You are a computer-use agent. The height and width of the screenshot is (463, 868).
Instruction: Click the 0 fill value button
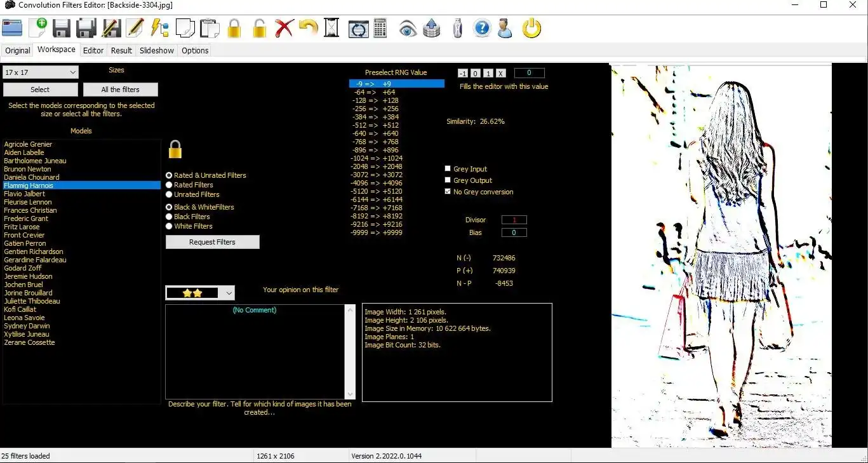pyautogui.click(x=476, y=73)
